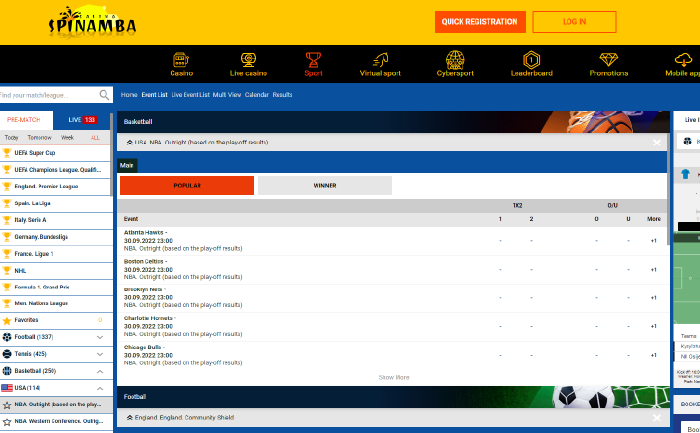700x433 pixels.
Task: Select the WINNER market tab
Action: pyautogui.click(x=325, y=186)
